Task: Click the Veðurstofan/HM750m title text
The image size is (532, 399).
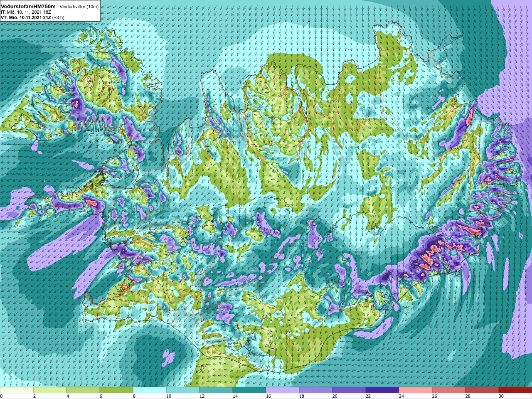Action: pos(29,7)
